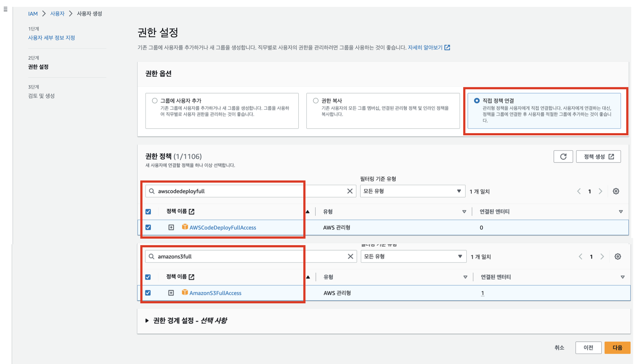Select 권한 복사 radio option

click(x=316, y=100)
